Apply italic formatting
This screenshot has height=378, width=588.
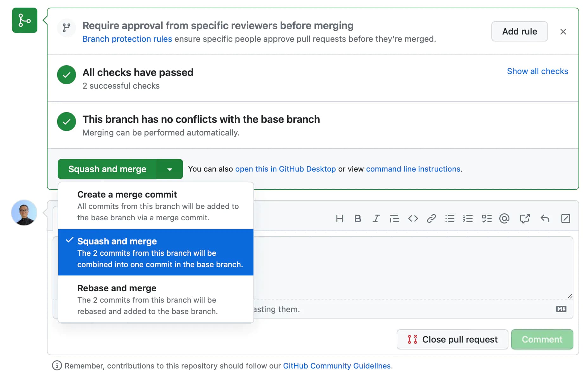376,218
